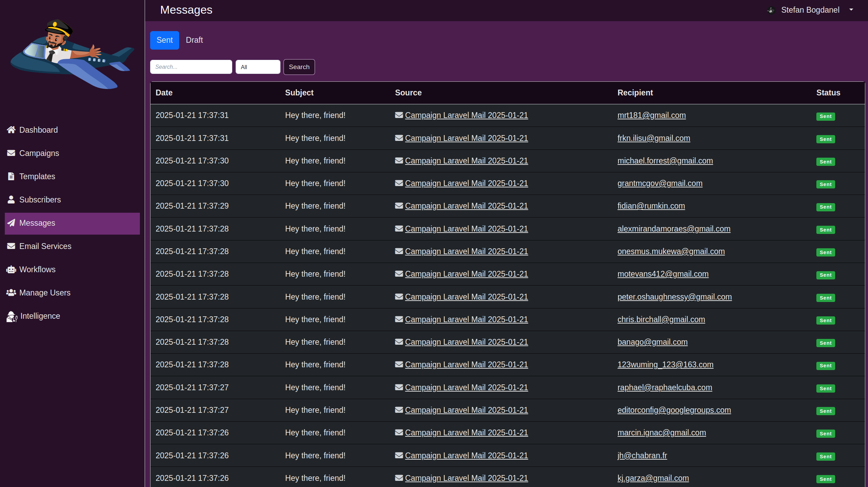The height and width of the screenshot is (487, 868).
Task: Open the All filter dropdown
Action: click(258, 67)
